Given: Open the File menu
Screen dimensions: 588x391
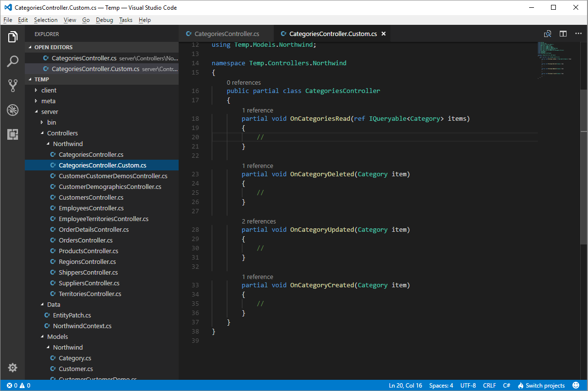Looking at the screenshot, I should click(8, 20).
